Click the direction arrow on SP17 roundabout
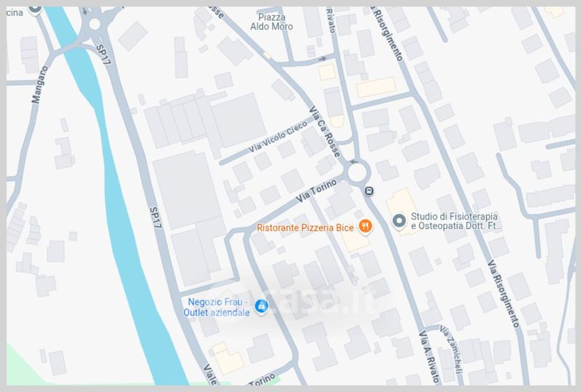Viewport: 582px width, 392px height. point(84,11)
